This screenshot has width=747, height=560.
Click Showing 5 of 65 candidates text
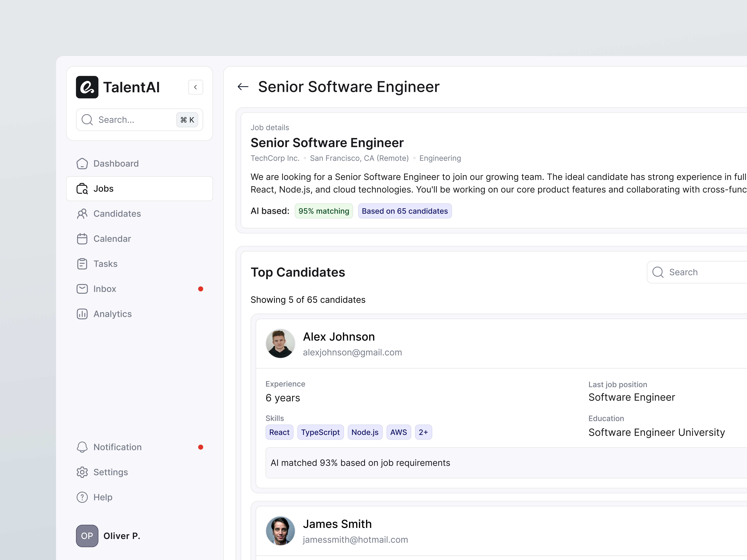click(308, 300)
